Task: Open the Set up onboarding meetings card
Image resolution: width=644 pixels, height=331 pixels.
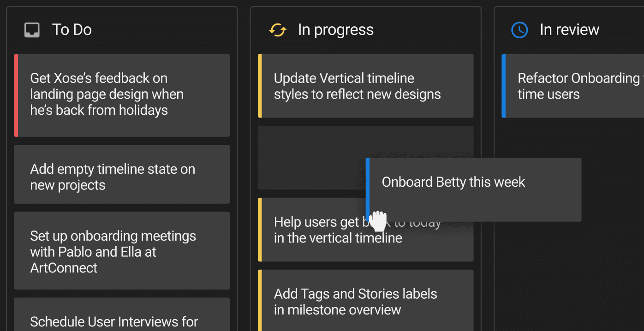Action: point(123,251)
